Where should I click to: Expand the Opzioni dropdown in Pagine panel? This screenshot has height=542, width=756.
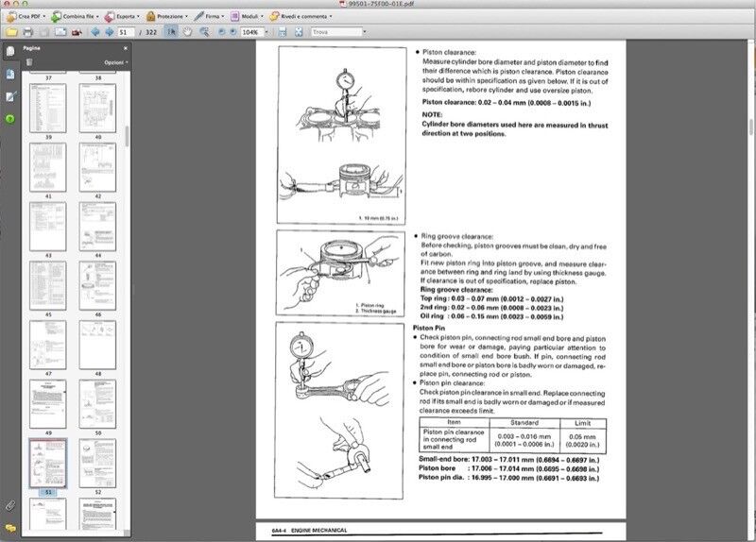click(115, 62)
